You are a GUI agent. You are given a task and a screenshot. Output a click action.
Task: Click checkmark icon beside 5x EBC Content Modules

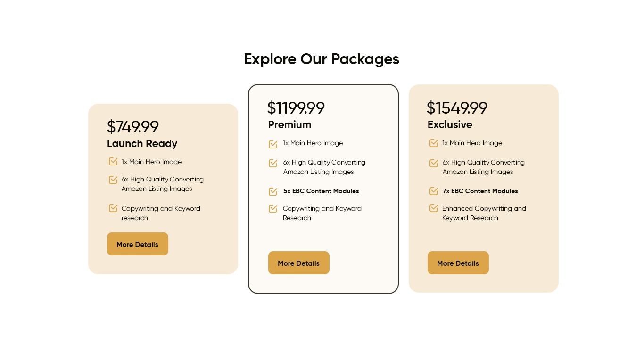(273, 191)
